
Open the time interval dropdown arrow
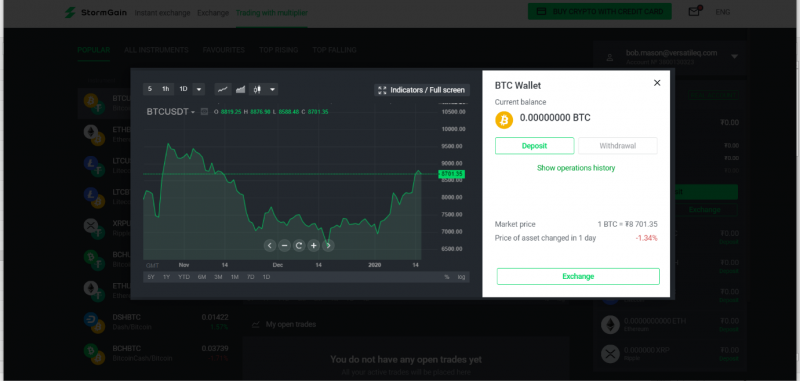pos(199,89)
